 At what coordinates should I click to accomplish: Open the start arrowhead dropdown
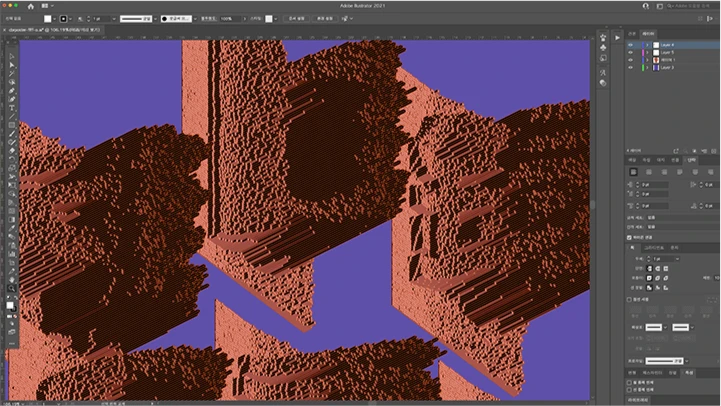[665, 327]
